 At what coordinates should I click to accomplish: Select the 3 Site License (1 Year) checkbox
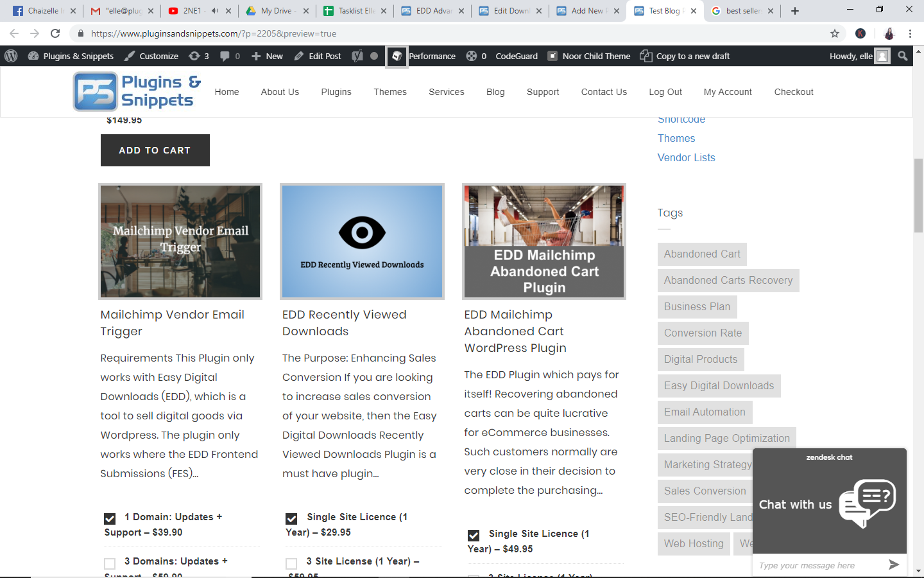[291, 564]
